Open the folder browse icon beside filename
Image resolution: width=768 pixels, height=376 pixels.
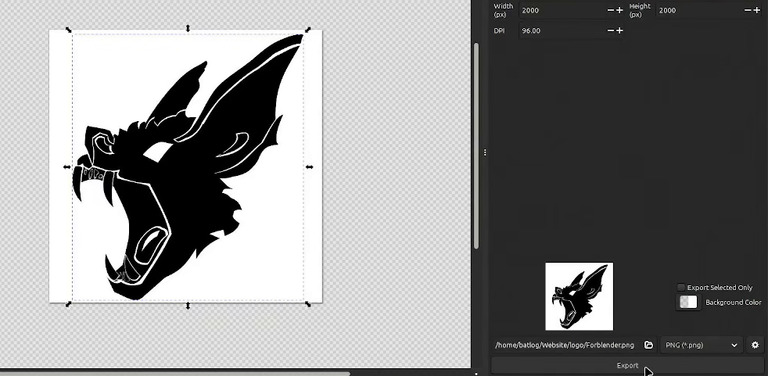(648, 345)
